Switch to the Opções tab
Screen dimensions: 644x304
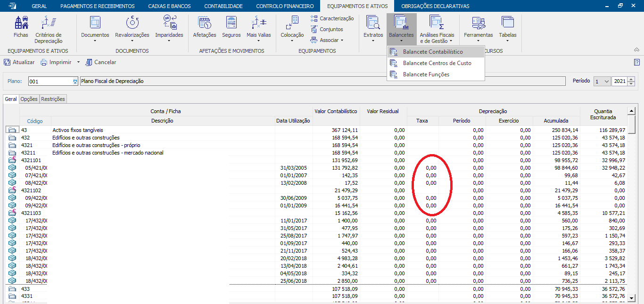29,99
